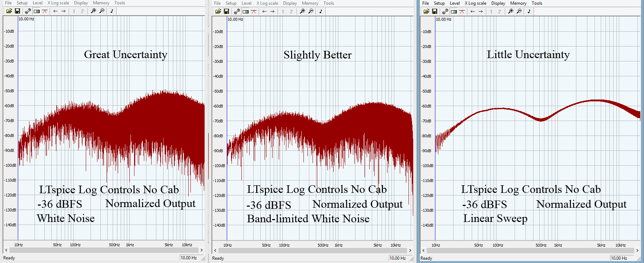Select memory 1 icon in Little Uncertainty window
This screenshot has width=644, height=263.
pos(491,11)
